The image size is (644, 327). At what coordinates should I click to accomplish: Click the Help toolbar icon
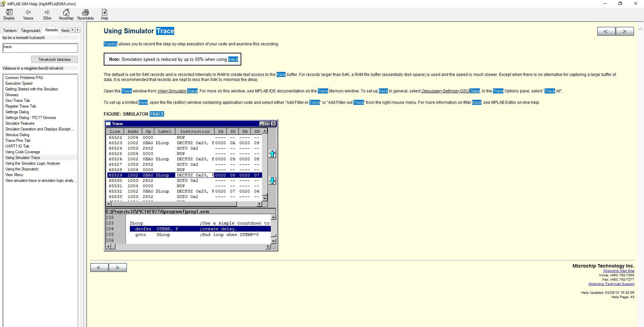coord(104,14)
